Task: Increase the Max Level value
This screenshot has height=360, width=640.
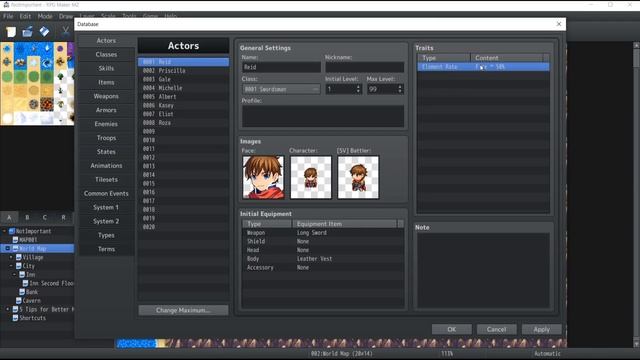Action: coord(400,87)
